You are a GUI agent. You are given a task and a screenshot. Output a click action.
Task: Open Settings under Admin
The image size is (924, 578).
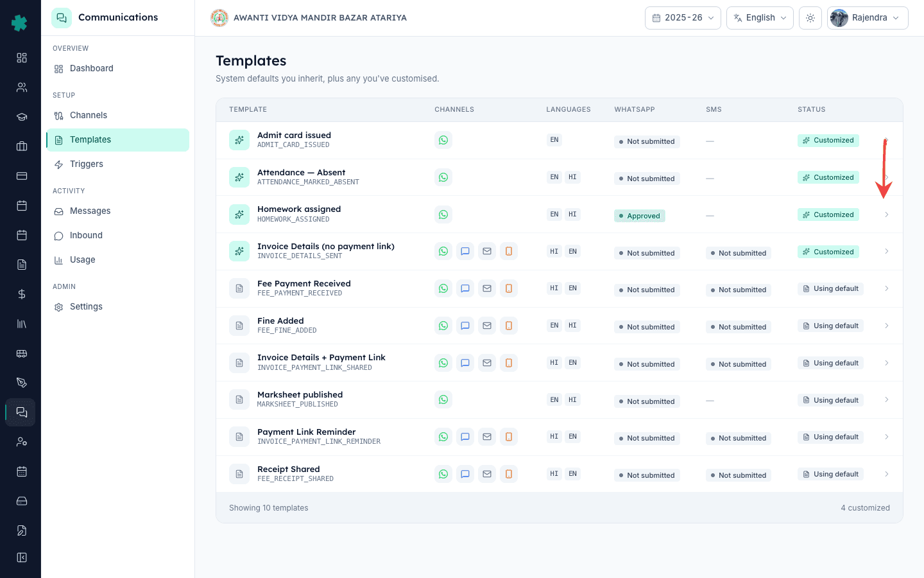117,307
